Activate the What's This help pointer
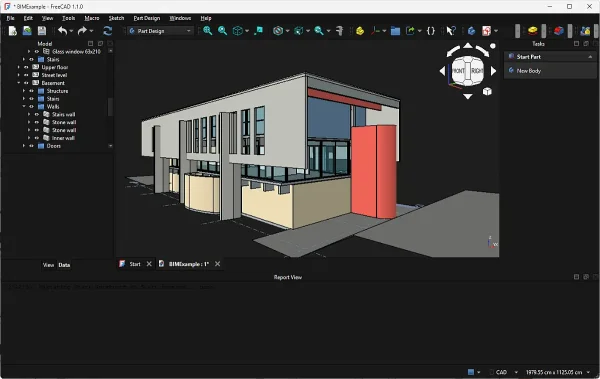The width and height of the screenshot is (600, 379). (451, 31)
